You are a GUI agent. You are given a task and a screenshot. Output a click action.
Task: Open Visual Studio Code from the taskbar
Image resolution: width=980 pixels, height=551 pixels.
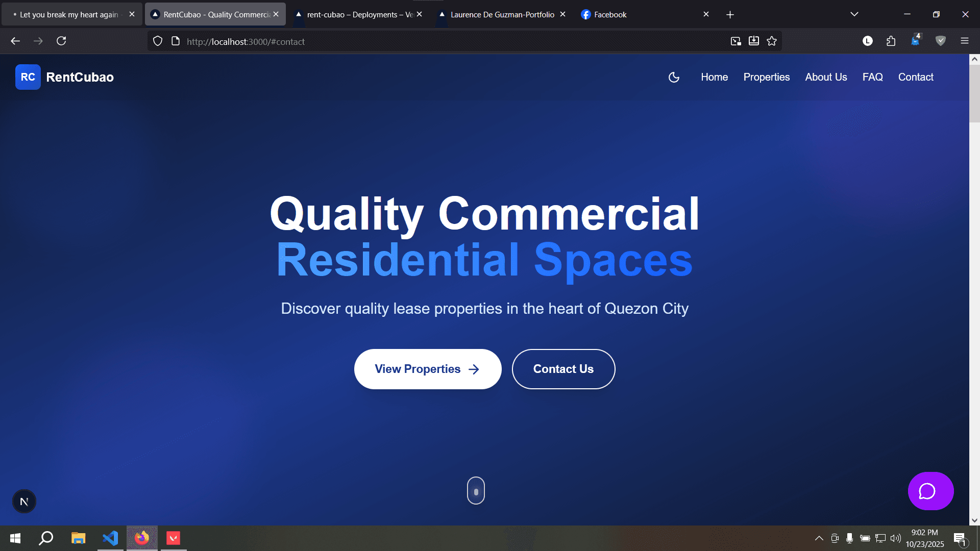coord(110,538)
